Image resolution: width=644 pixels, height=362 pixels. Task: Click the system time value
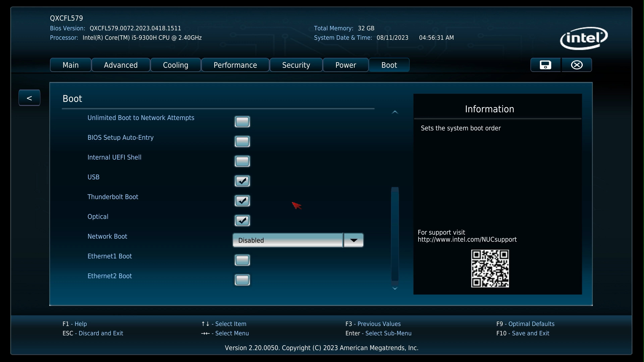coord(436,38)
